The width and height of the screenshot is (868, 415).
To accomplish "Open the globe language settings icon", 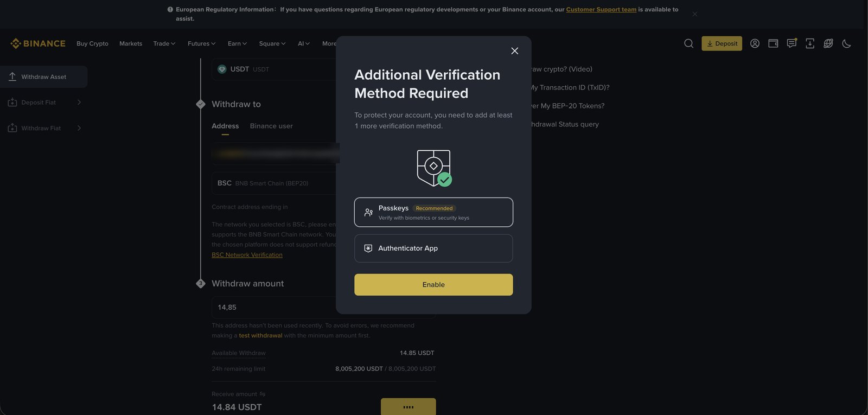I will click(x=828, y=43).
